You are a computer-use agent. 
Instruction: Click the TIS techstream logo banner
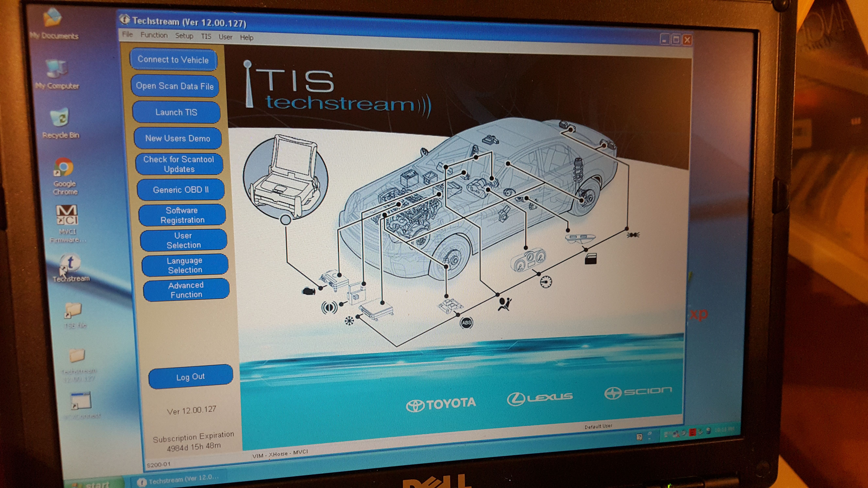(x=337, y=89)
